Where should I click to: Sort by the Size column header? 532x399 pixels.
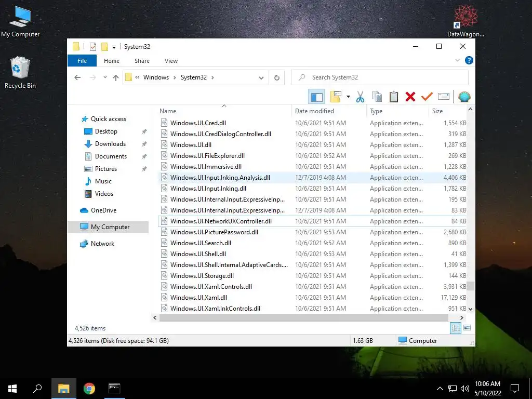point(448,111)
